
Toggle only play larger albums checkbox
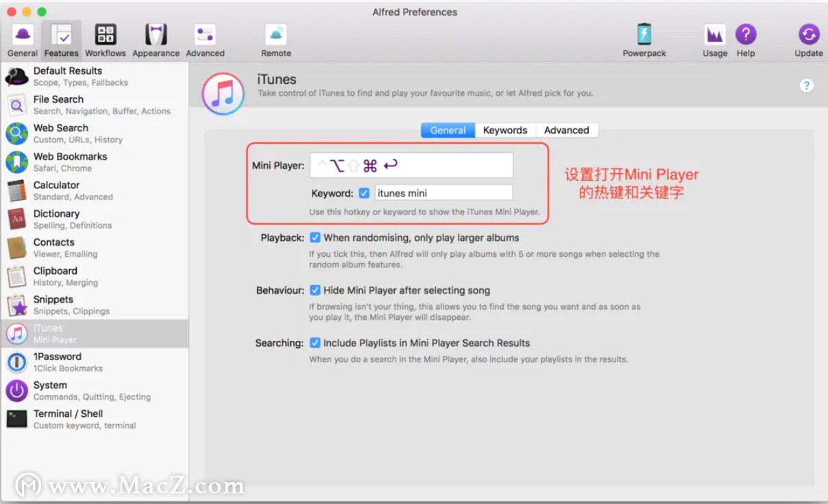coord(315,238)
